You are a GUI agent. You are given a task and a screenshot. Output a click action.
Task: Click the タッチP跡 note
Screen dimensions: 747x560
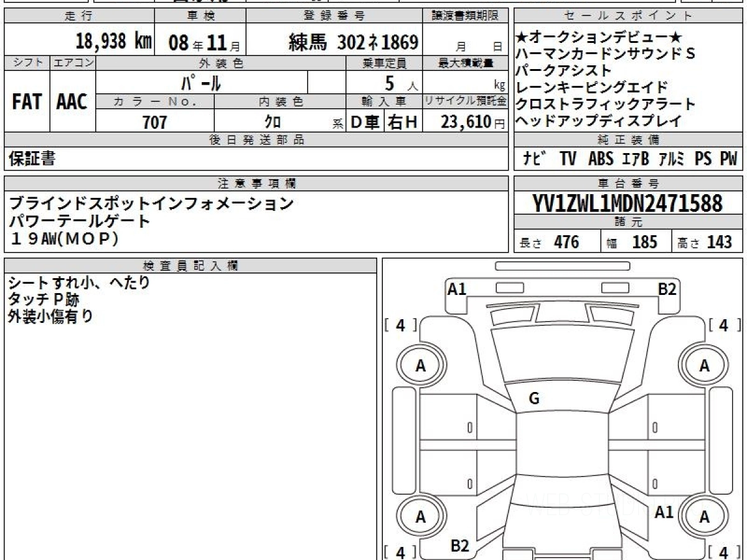pos(44,300)
